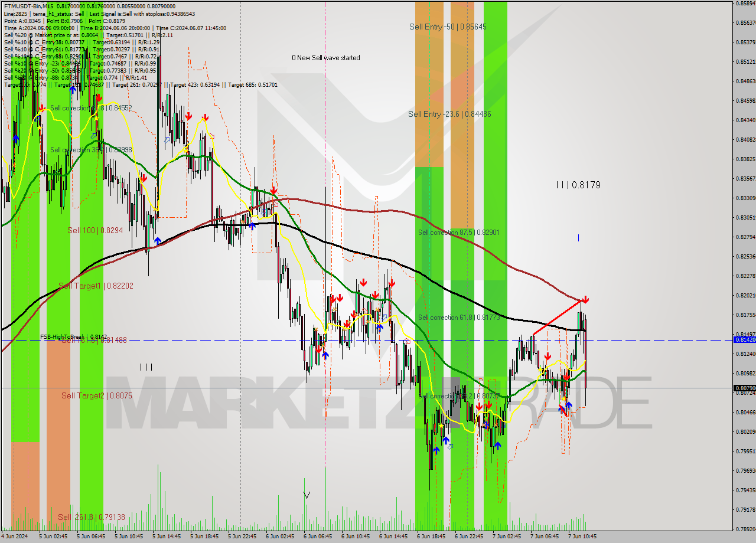Image resolution: width=756 pixels, height=543 pixels.
Task: Select the 'Sell Entry -23.6 | 0.84486' label
Action: coord(449,114)
